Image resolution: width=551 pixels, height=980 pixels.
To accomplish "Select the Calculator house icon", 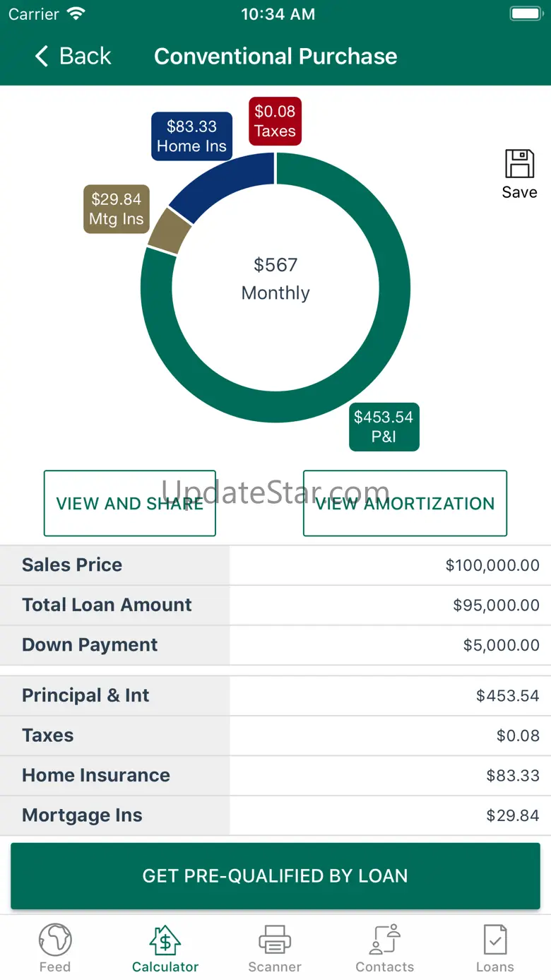I will [165, 940].
